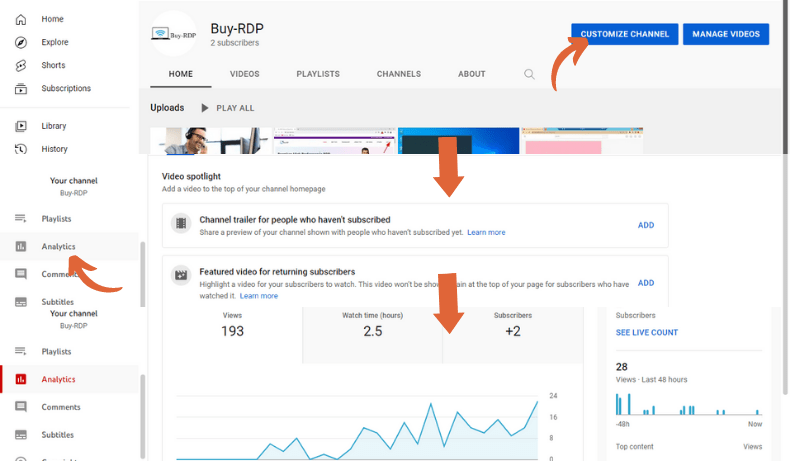790x461 pixels.
Task: Click the MANAGE VIDEOS button
Action: click(726, 34)
